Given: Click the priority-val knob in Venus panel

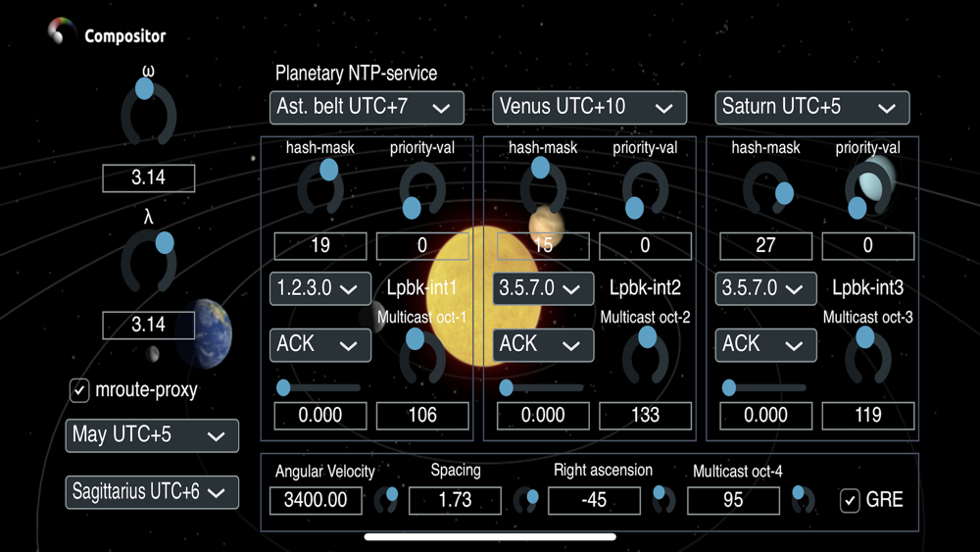Looking at the screenshot, I should [x=645, y=190].
